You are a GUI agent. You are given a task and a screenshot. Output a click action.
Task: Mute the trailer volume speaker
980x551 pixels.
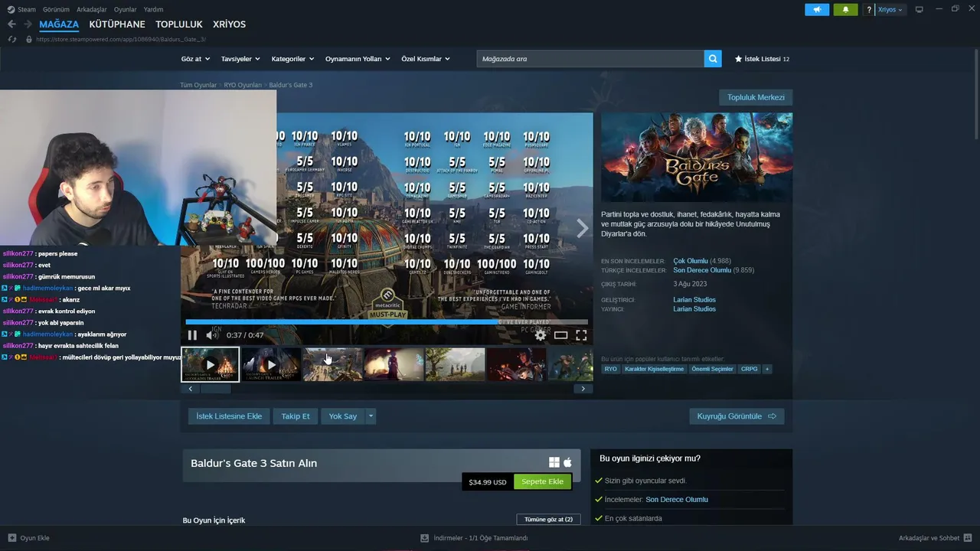click(x=212, y=335)
